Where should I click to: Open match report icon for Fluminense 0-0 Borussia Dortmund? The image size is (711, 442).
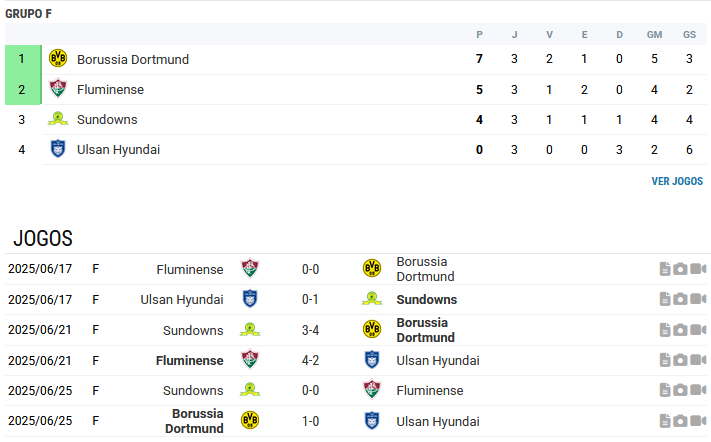coord(665,269)
